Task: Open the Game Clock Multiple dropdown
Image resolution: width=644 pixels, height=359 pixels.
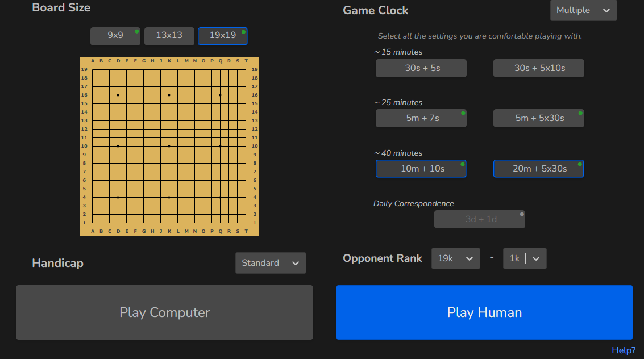Action: (583, 10)
